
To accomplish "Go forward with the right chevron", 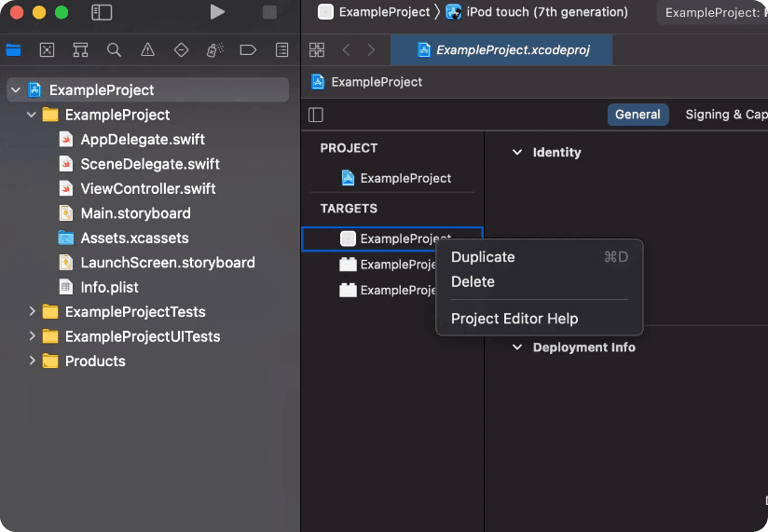I will tap(371, 50).
